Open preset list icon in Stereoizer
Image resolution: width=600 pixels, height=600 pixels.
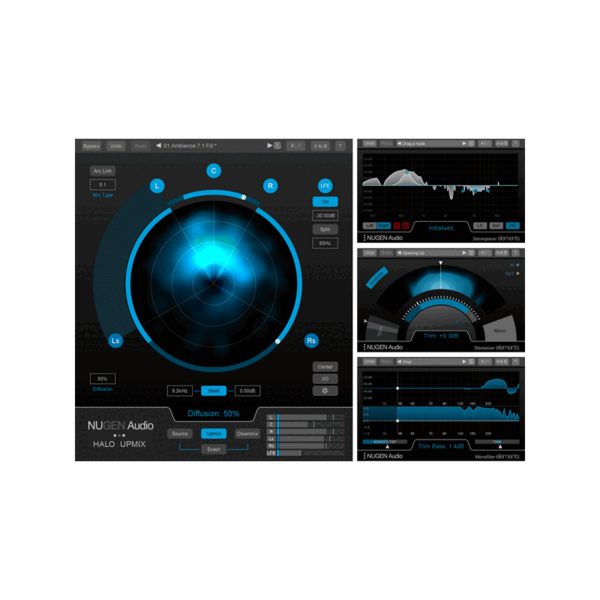click(471, 253)
